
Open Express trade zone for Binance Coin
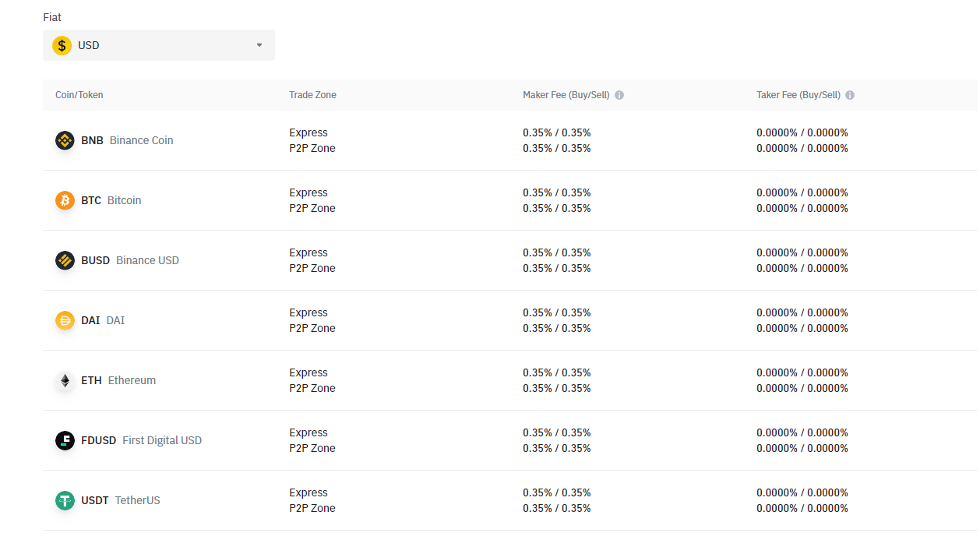coord(308,132)
